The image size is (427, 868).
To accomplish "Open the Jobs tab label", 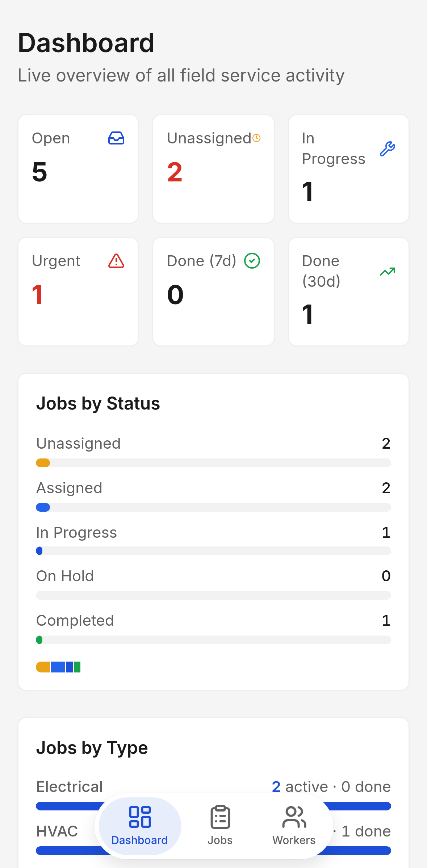I will pyautogui.click(x=220, y=840).
